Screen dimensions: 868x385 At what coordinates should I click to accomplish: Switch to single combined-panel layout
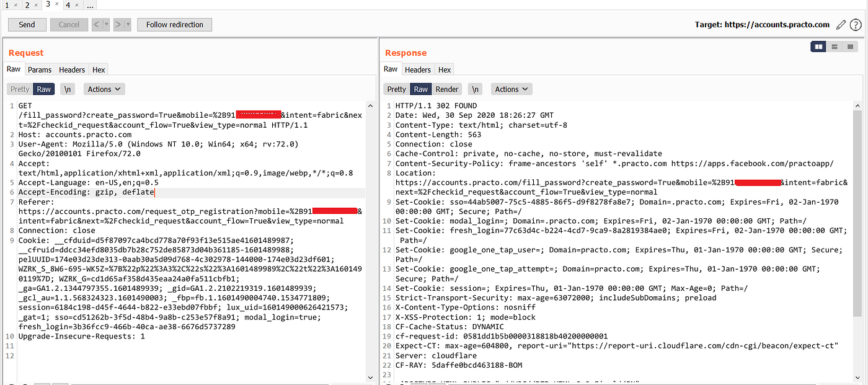tap(850, 46)
